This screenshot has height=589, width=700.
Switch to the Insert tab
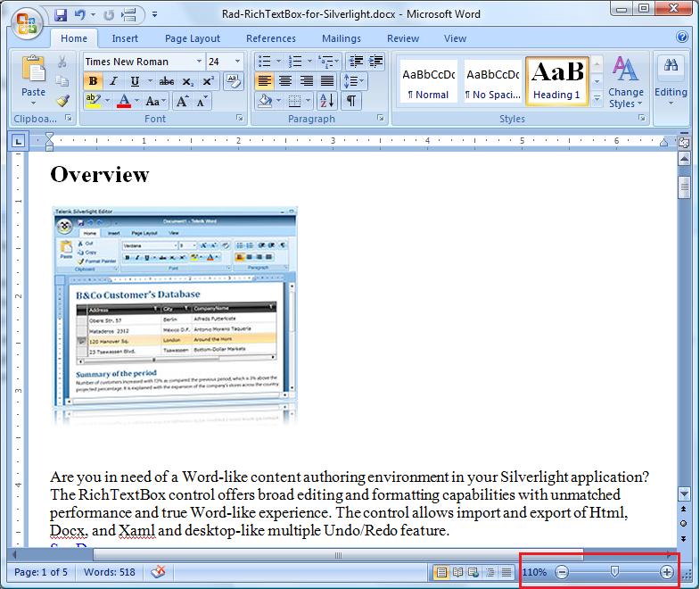125,38
